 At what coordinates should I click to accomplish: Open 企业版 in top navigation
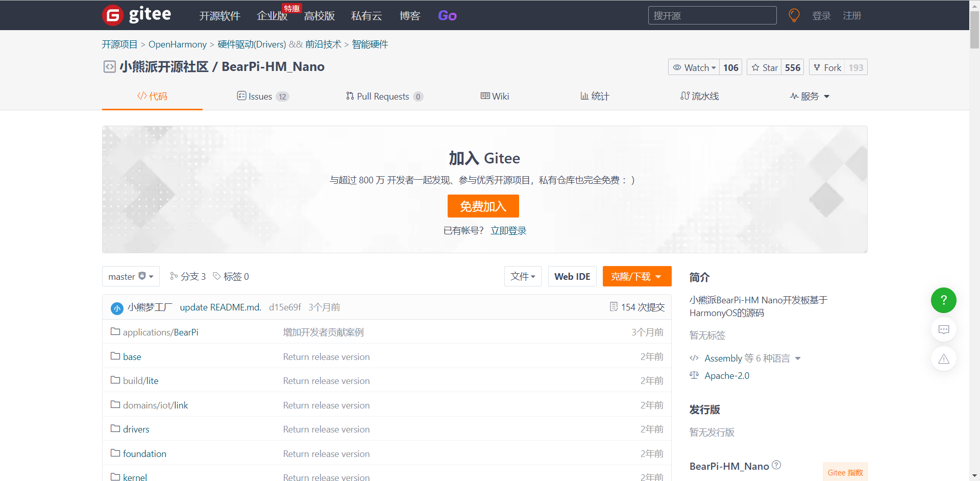click(272, 16)
